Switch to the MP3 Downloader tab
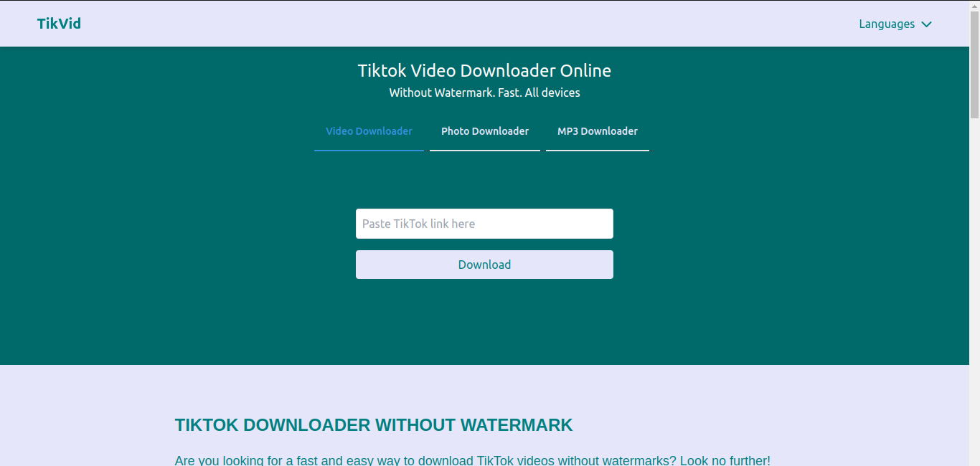 [x=598, y=131]
